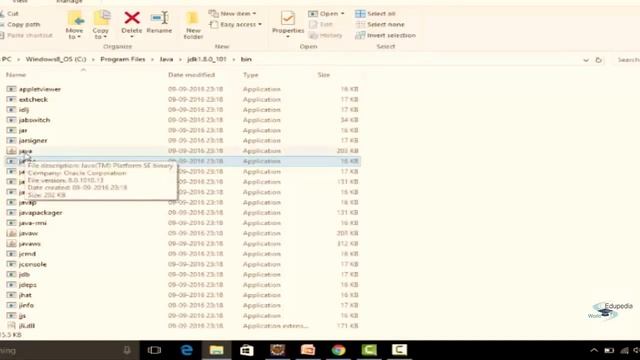Click Select none in the ribbon
This screenshot has width=640, height=360.
tap(380, 24)
